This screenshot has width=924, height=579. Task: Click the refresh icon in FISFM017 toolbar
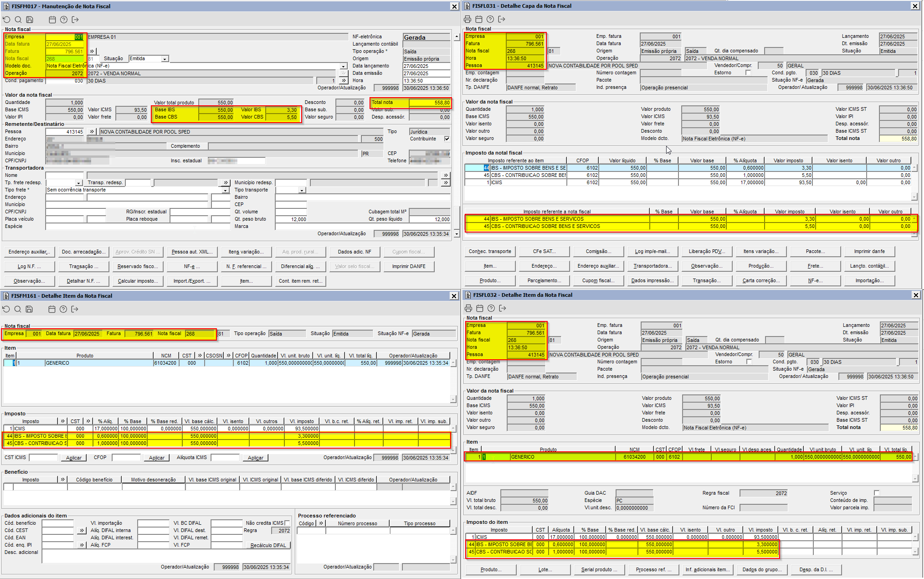6,20
